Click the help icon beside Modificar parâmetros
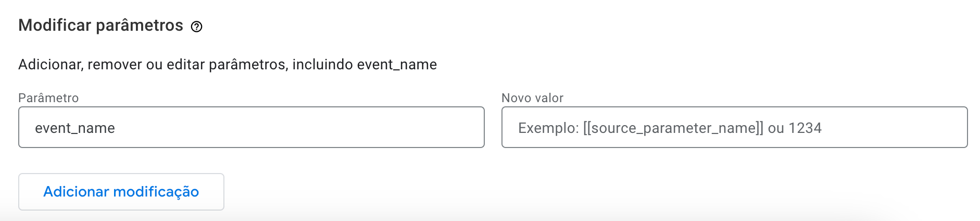980x221 pixels. point(196,27)
